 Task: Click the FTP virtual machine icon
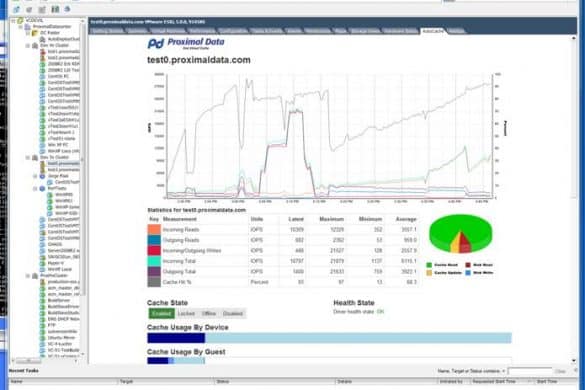point(42,325)
